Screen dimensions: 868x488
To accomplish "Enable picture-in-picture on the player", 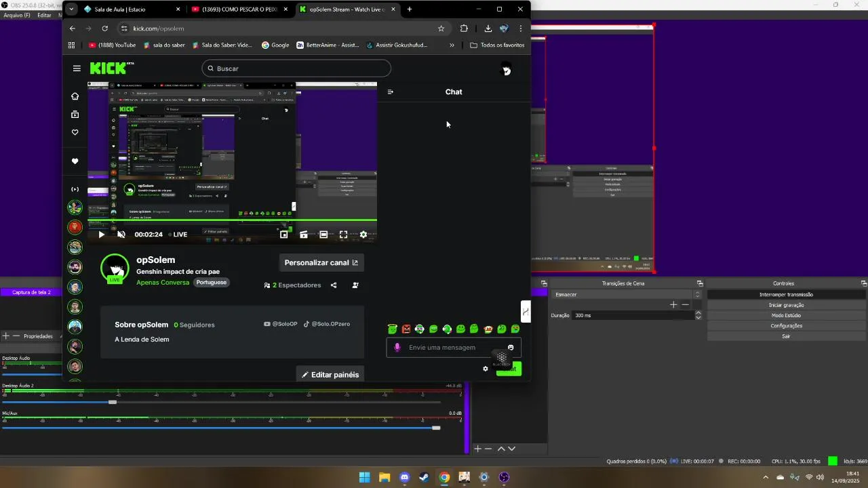I will click(x=284, y=235).
